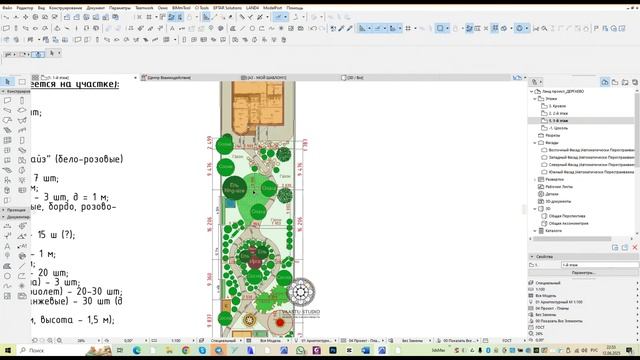Screen dimensions: 640x360
Task: Select the Arrow tool in toolbox
Action: click(x=7, y=82)
